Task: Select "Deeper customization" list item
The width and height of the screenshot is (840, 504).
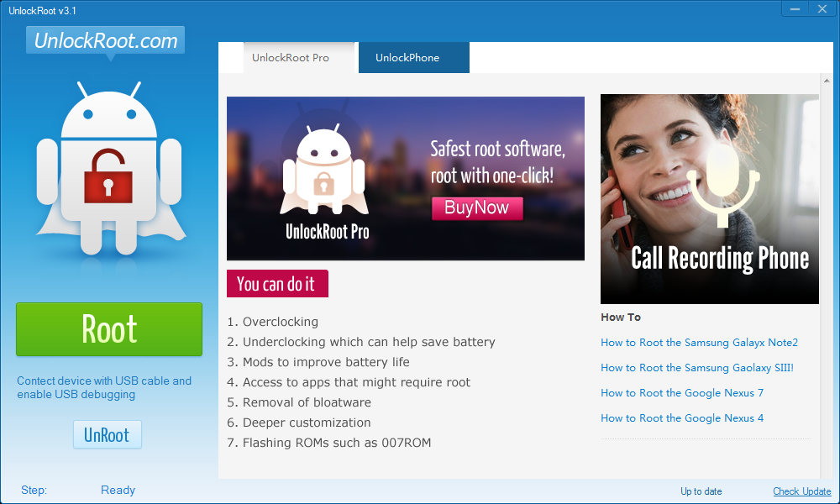Action: click(299, 423)
